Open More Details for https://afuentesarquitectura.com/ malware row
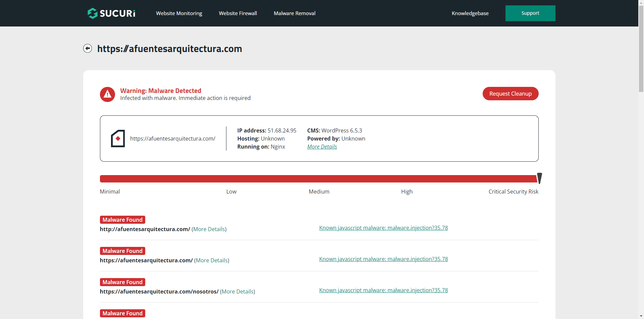The height and width of the screenshot is (319, 644). [212, 260]
